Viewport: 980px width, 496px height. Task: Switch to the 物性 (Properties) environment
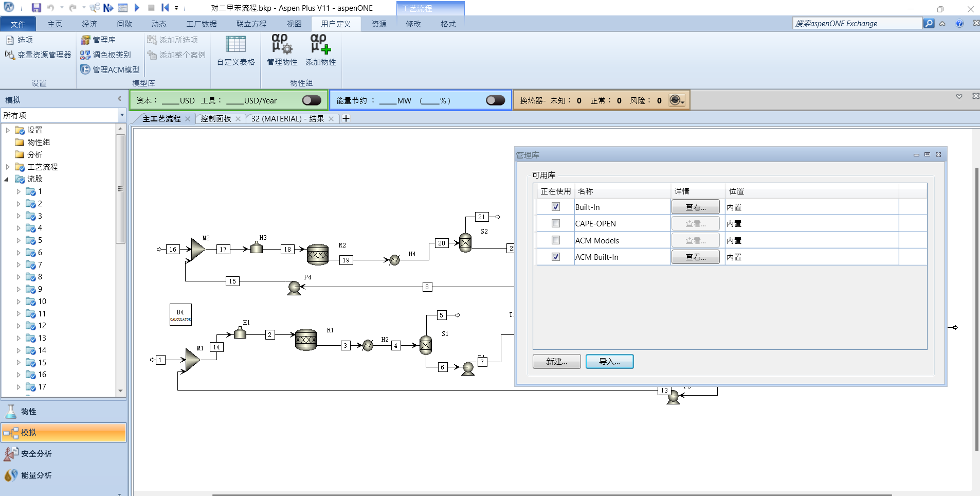pyautogui.click(x=64, y=411)
